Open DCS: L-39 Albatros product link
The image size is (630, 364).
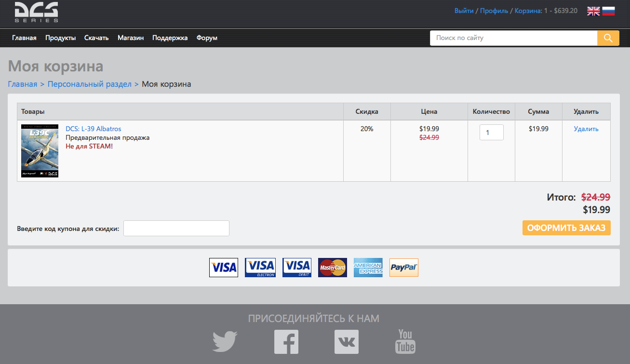click(x=94, y=129)
